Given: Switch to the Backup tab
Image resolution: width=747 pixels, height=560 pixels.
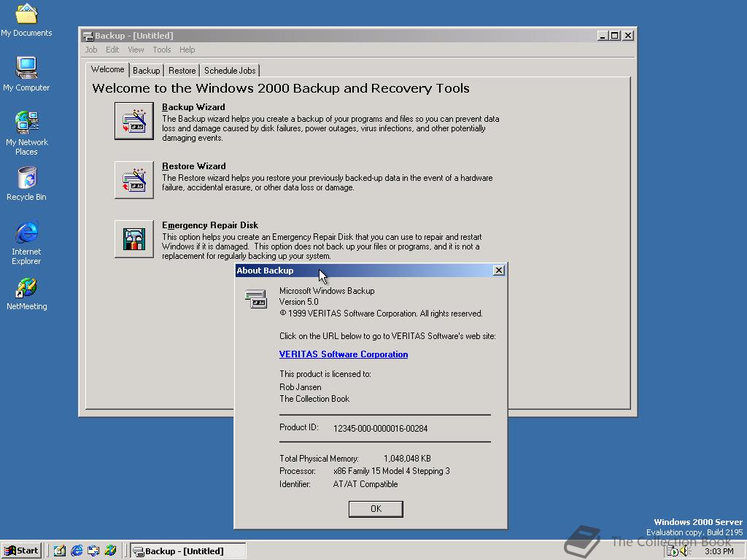Looking at the screenshot, I should tap(146, 71).
